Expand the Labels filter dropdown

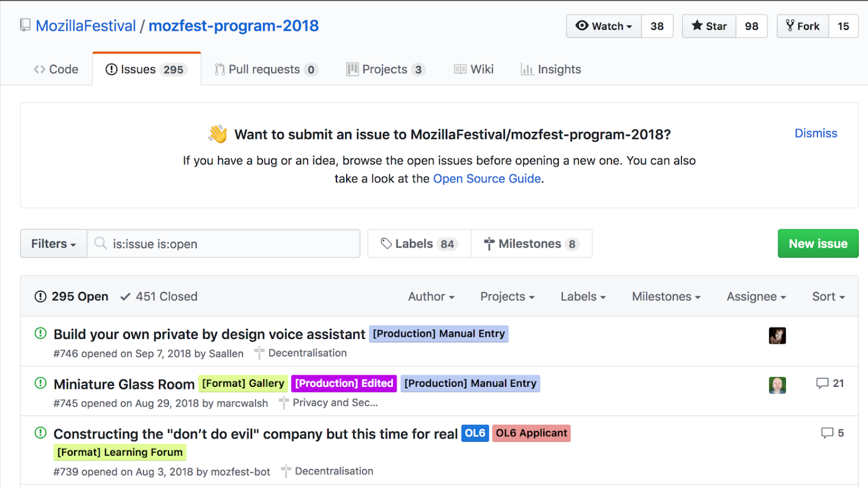(583, 296)
